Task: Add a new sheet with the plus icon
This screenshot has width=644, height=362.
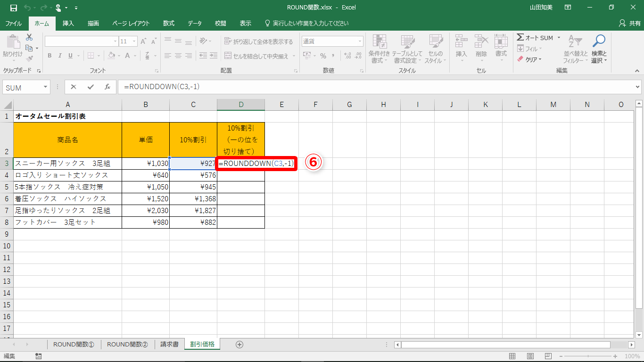Action: [239, 345]
